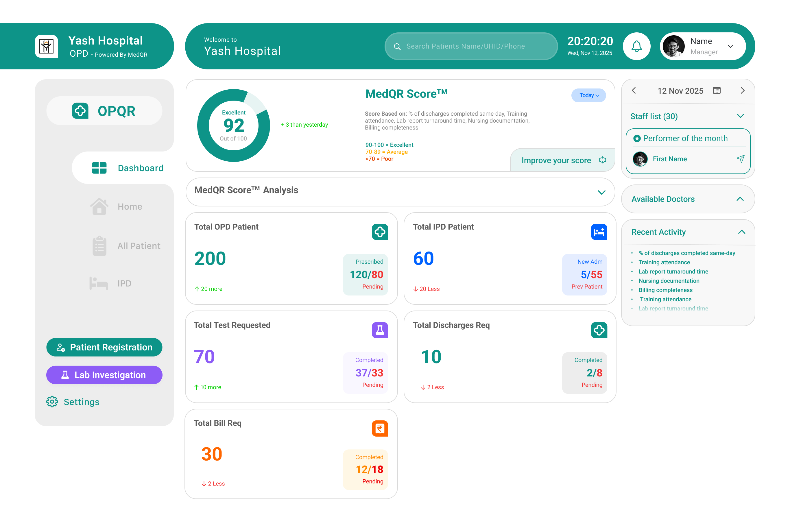The image size is (790, 532).
Task: Click the Total OPD Patient cross icon
Action: tap(380, 232)
